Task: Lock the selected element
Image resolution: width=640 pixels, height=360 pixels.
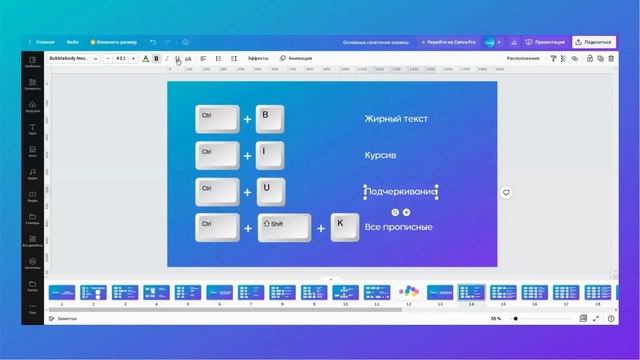Action: [590, 59]
